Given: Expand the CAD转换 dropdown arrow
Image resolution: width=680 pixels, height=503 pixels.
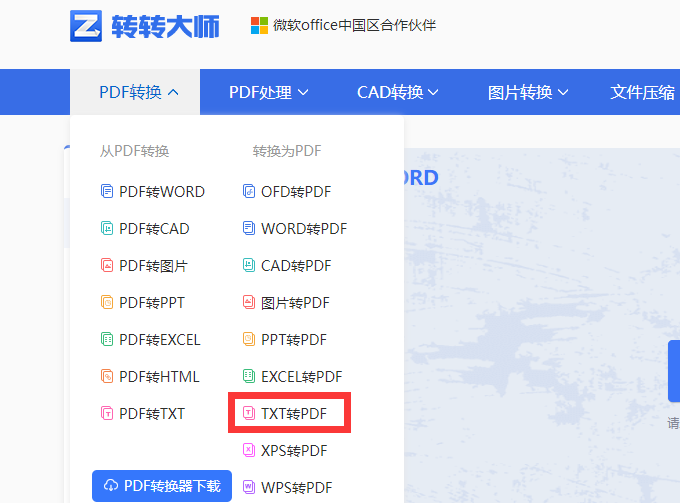Looking at the screenshot, I should point(433,92).
